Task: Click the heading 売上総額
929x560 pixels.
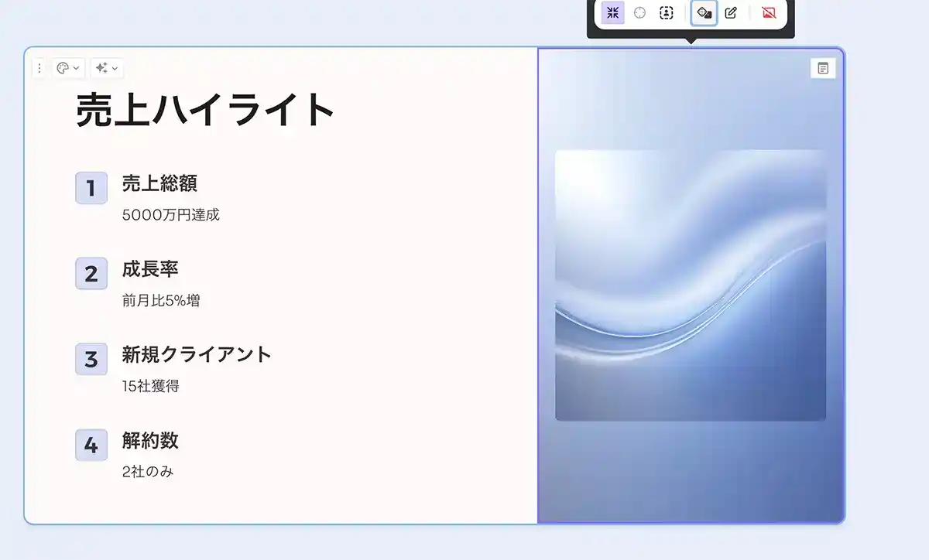Action: [x=159, y=183]
